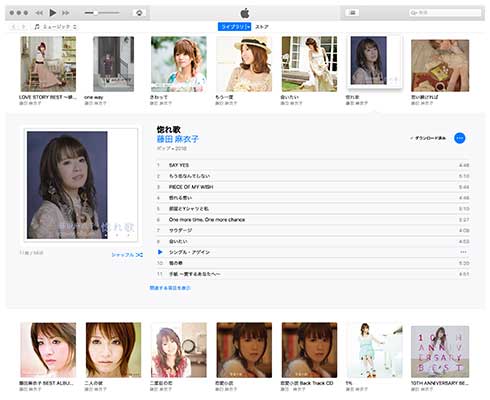Image resolution: width=490 pixels, height=400 pixels.
Task: Click the blue related-songs link below tracks
Action: coord(170,288)
